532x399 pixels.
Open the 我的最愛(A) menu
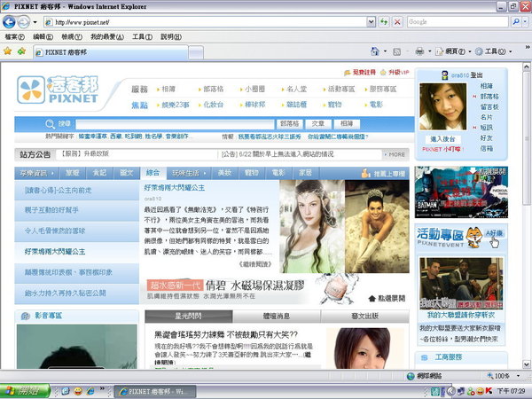(x=107, y=36)
